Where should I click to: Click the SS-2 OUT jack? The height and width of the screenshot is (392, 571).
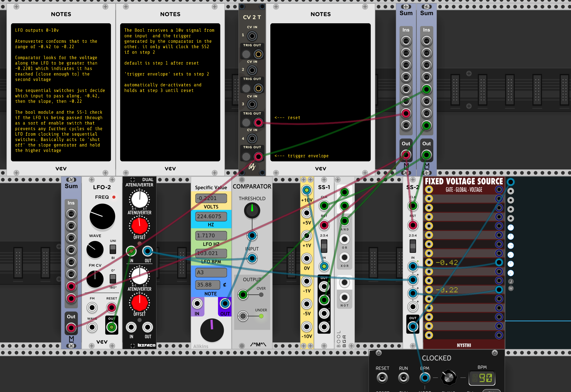[413, 327]
